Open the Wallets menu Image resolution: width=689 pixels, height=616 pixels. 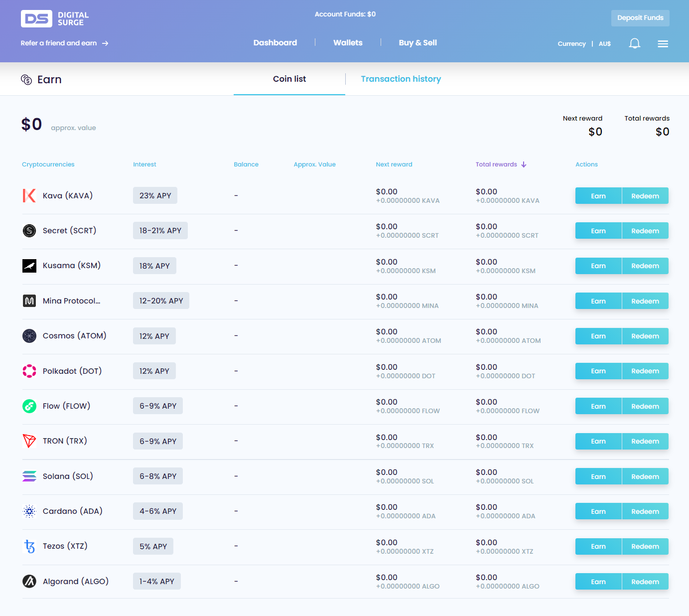tap(348, 43)
